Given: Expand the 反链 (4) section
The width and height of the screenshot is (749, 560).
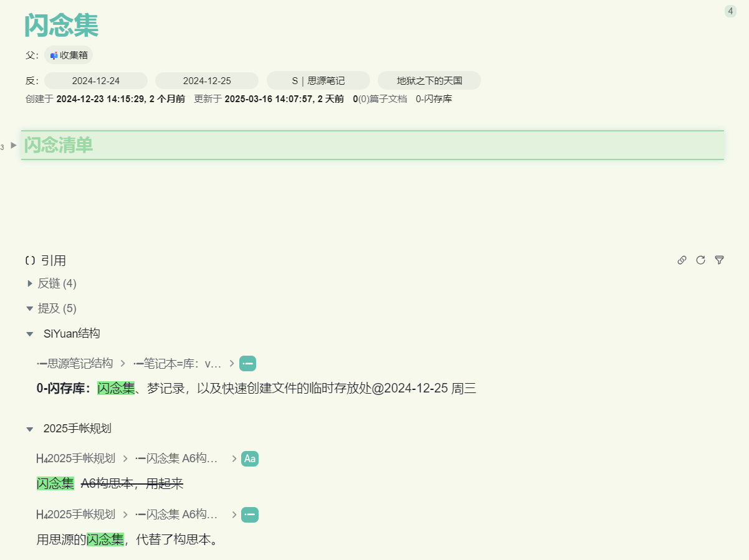Looking at the screenshot, I should pos(30,283).
